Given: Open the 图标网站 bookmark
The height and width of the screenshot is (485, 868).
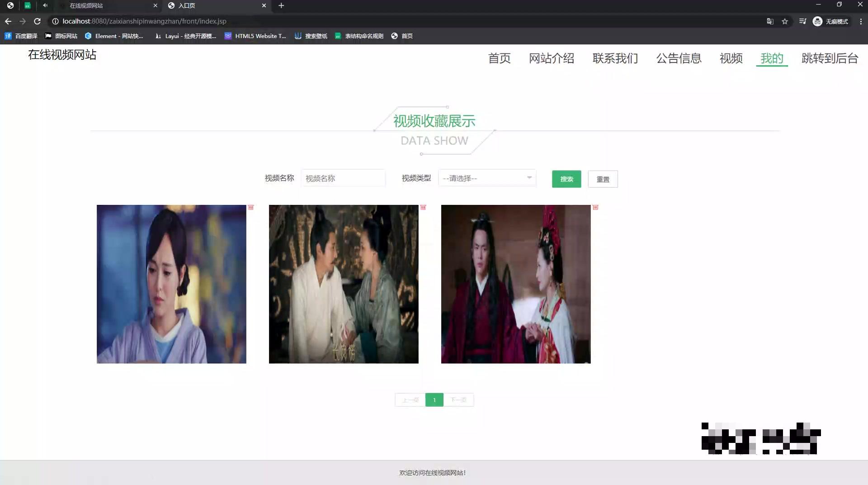Looking at the screenshot, I should pyautogui.click(x=61, y=36).
